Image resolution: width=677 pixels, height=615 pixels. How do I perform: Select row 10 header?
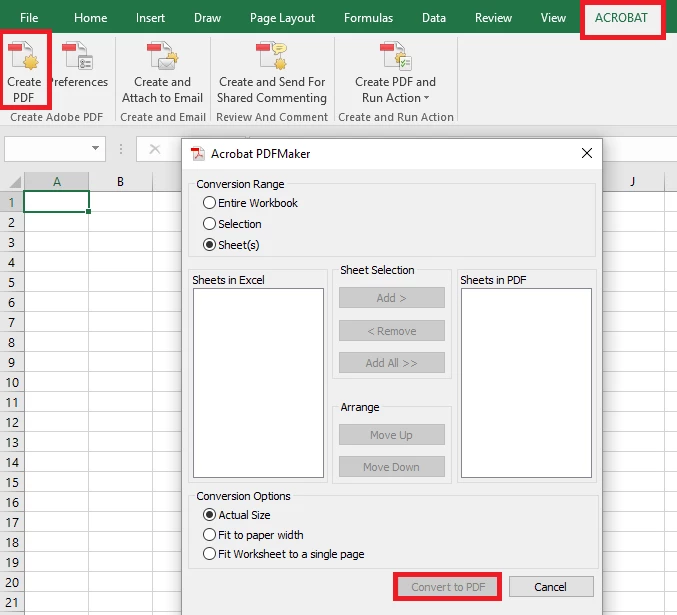(x=12, y=383)
